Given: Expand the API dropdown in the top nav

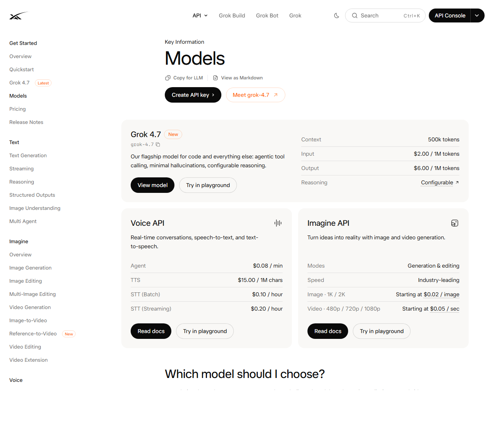Looking at the screenshot, I should click(200, 15).
